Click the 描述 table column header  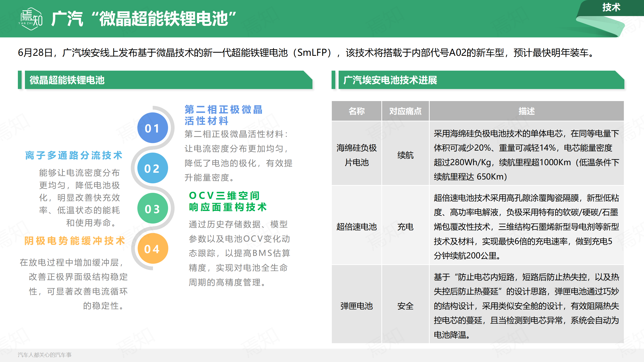tap(527, 111)
